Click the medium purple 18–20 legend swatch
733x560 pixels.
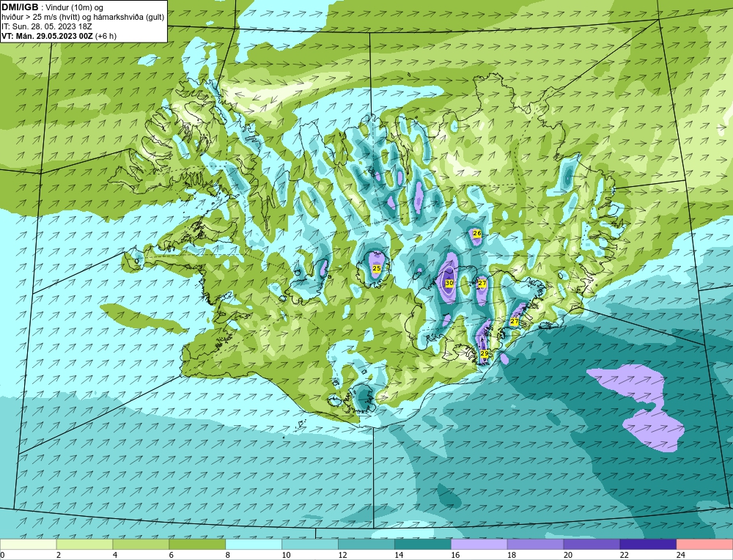point(535,545)
